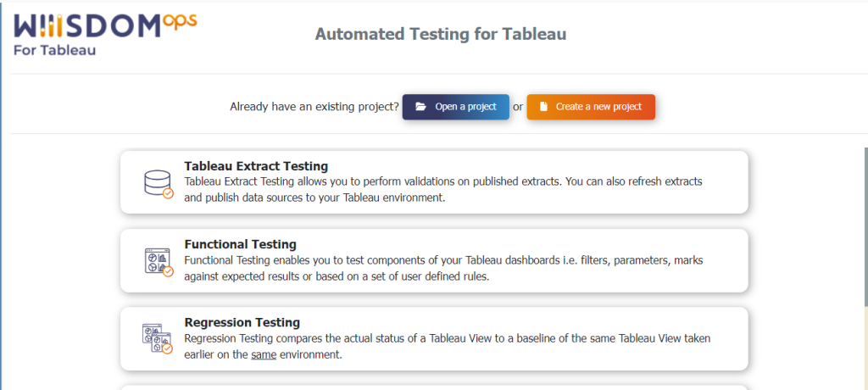Click the file icon in Create a new project
Screen dimensions: 868x390
tap(543, 107)
